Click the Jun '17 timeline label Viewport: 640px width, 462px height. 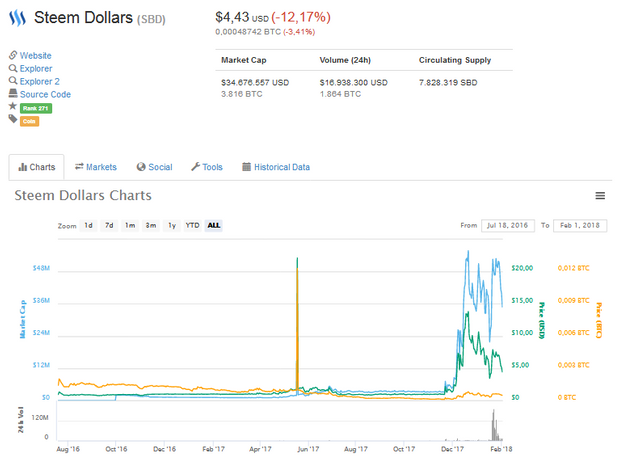[308, 449]
